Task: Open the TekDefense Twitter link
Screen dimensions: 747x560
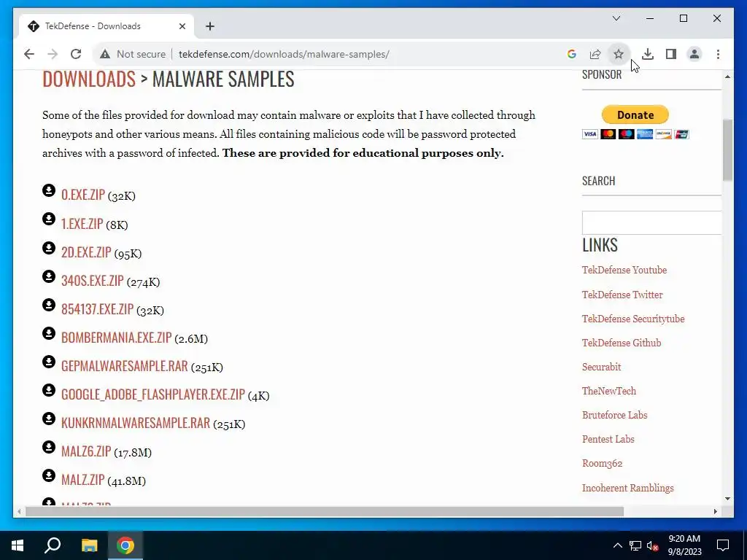Action: [x=622, y=295]
